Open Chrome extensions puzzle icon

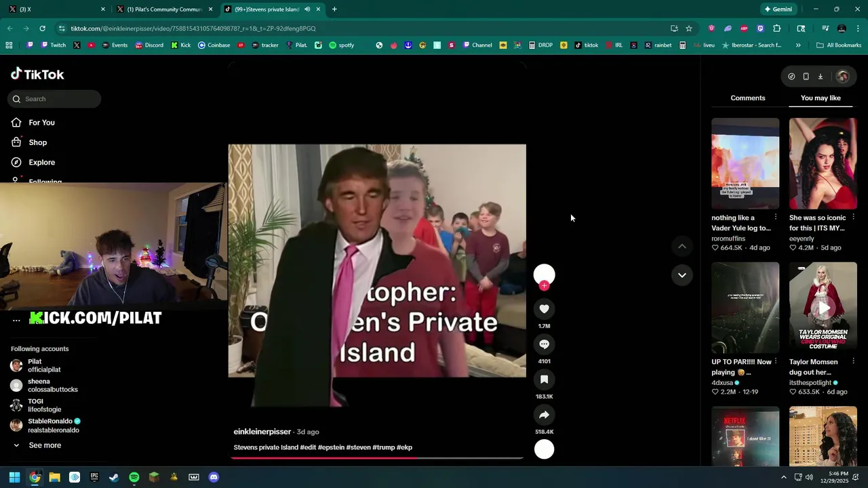(x=777, y=28)
